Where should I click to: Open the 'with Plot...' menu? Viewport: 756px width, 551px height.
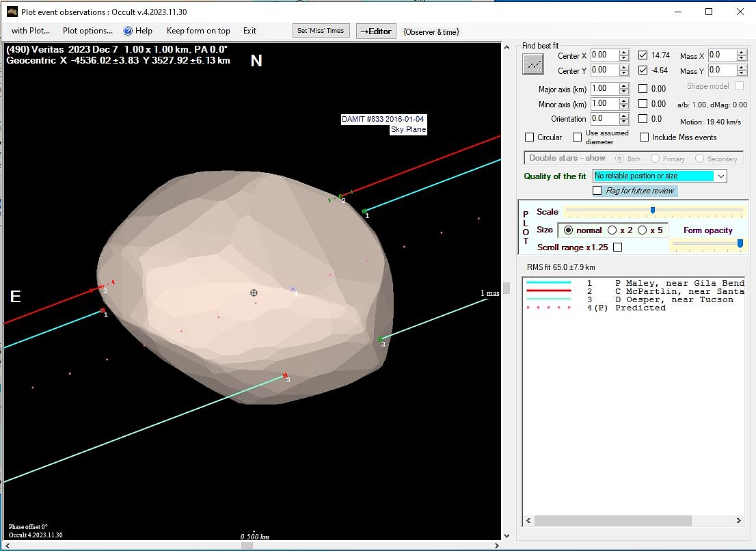click(31, 31)
